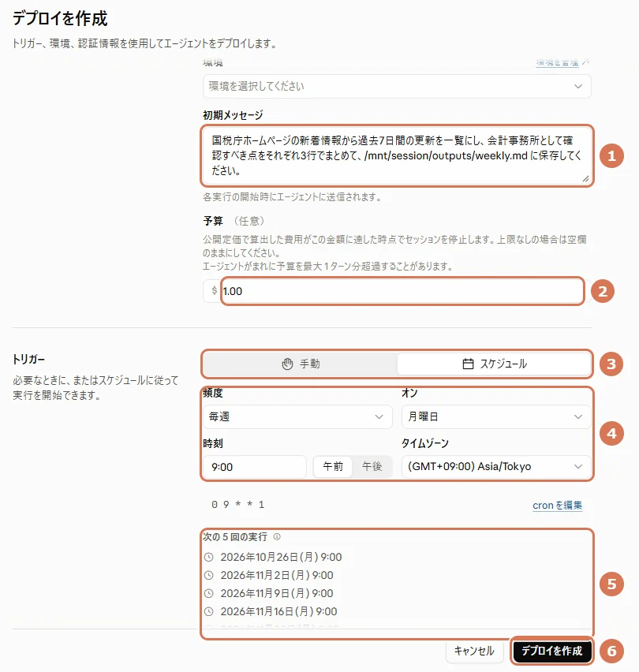Viewport: 639px width, 672px height.
Task: Click the clock icon beside 2026年11月9日(月) 9:00
Action: pyautogui.click(x=209, y=594)
